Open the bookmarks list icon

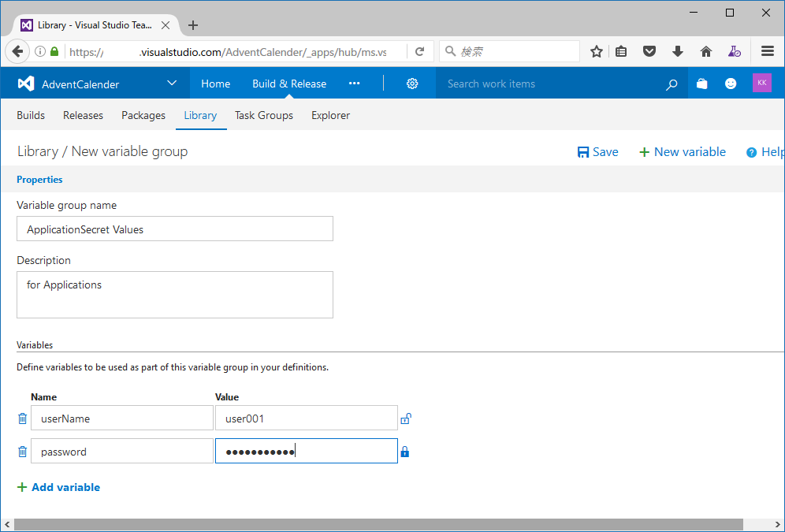click(x=621, y=51)
